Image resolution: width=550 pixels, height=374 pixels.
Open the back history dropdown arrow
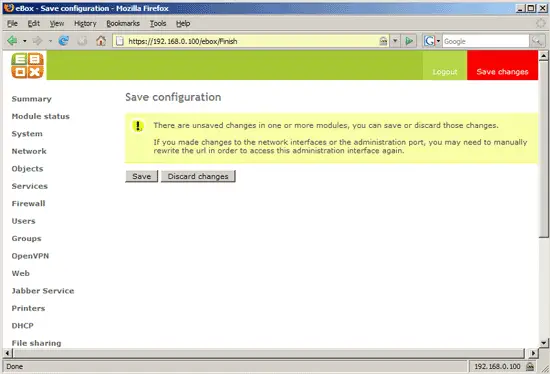click(x=25, y=41)
